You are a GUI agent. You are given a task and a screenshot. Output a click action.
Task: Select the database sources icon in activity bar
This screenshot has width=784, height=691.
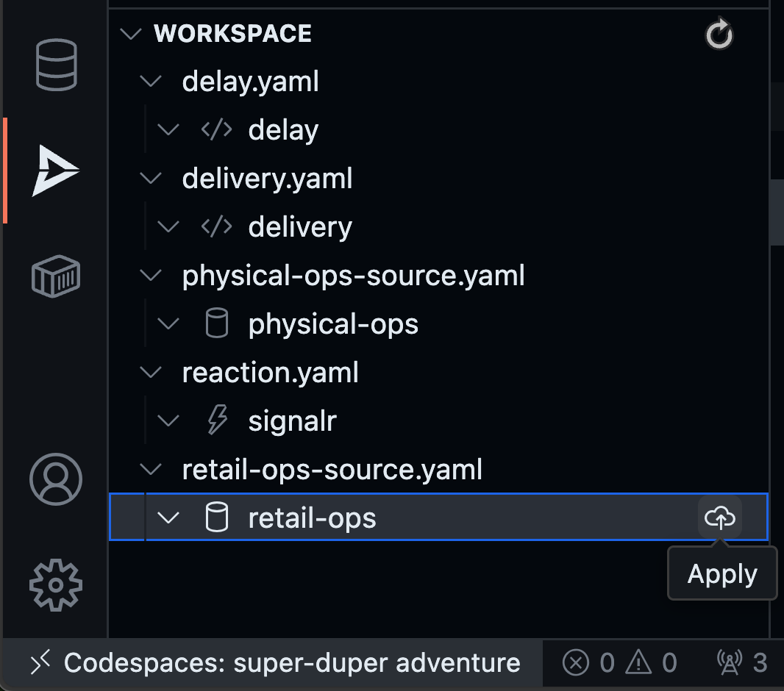55,65
